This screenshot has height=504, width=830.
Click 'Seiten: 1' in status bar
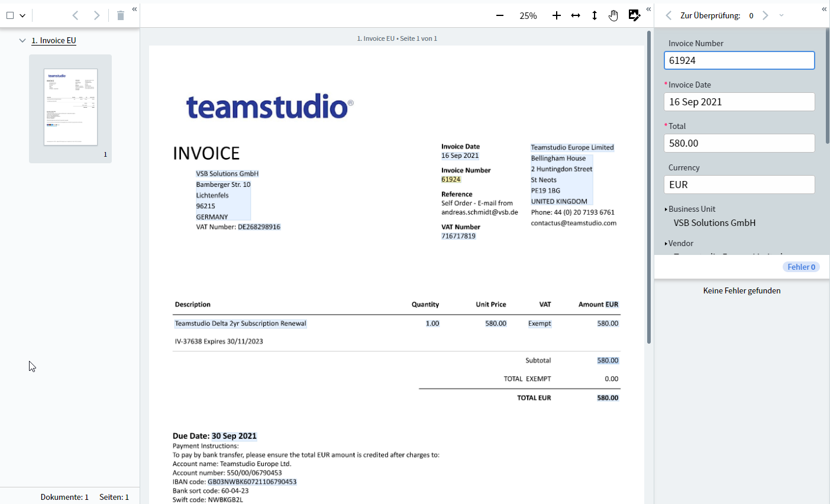coord(114,497)
